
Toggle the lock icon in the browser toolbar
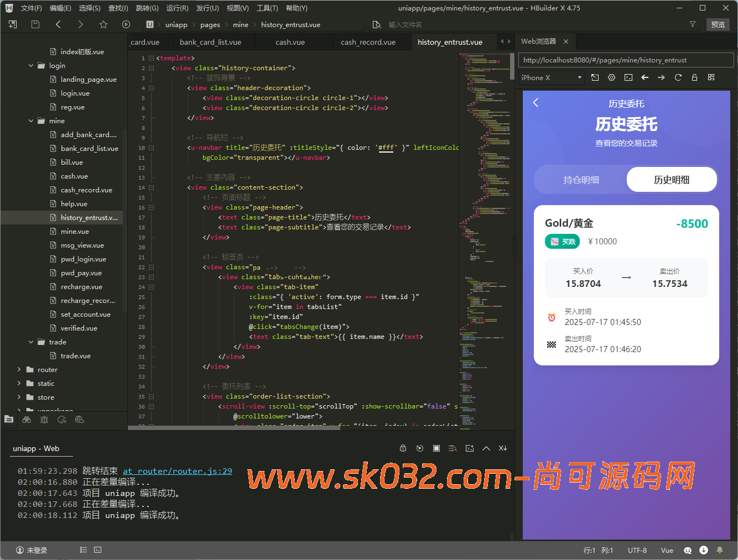pyautogui.click(x=694, y=77)
